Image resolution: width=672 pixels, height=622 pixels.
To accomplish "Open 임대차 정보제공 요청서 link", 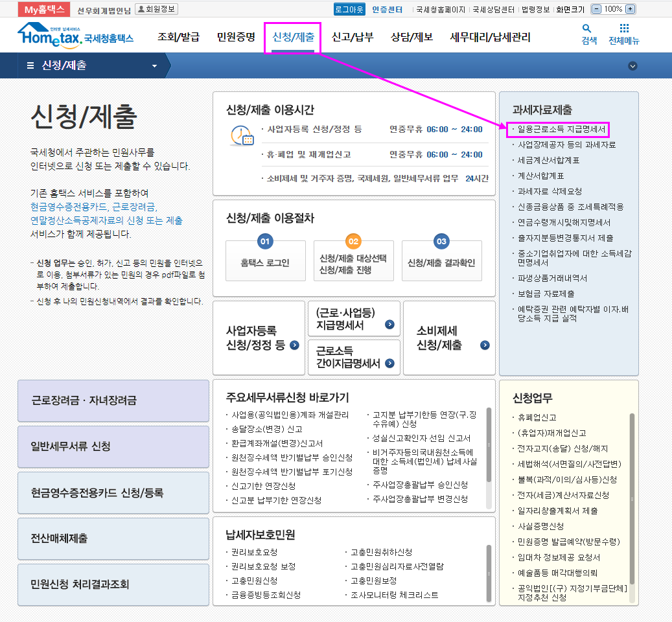I will 559,557.
